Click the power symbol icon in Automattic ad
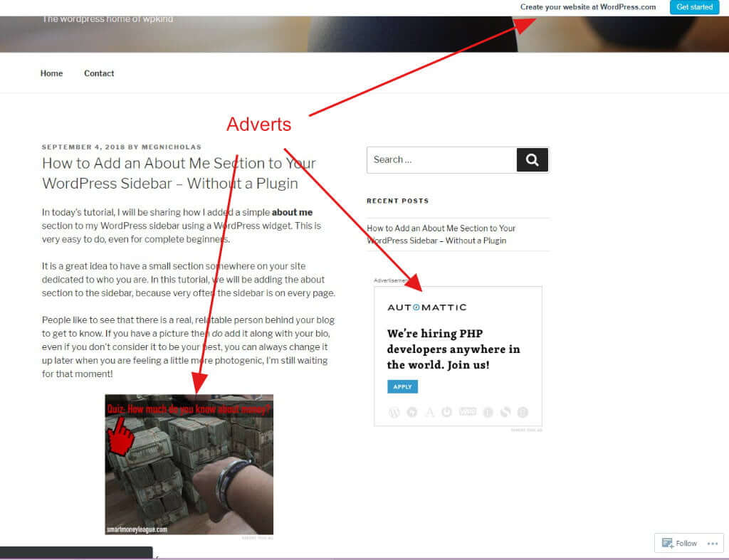Screen dimensions: 729x560 [447, 412]
